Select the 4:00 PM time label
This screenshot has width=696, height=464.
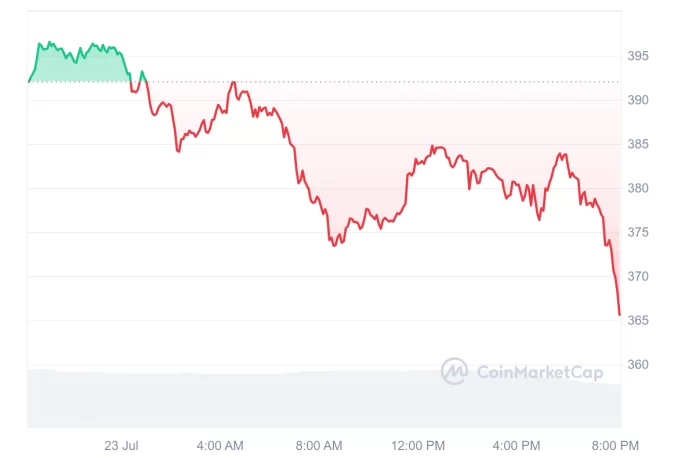[517, 444]
